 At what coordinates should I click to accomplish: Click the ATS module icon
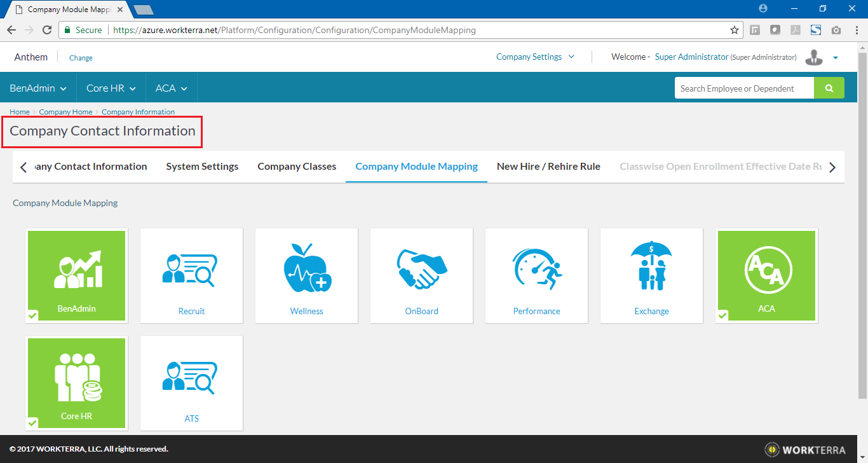[191, 377]
